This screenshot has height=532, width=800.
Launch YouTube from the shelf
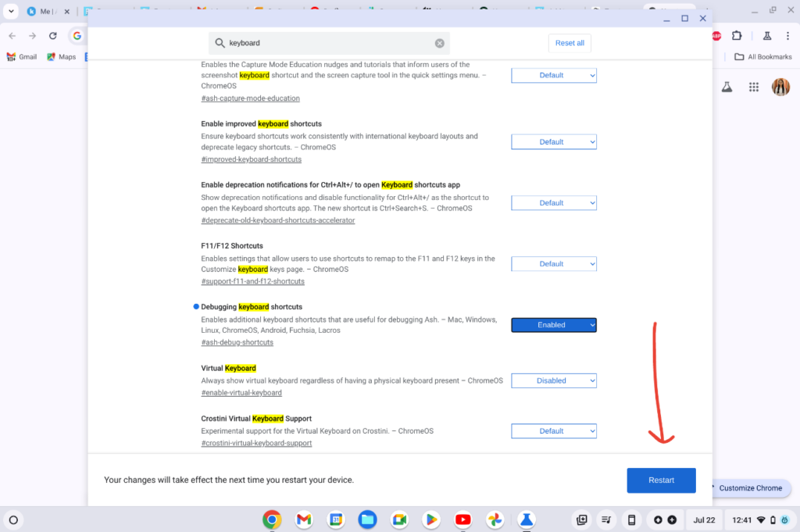pyautogui.click(x=462, y=520)
